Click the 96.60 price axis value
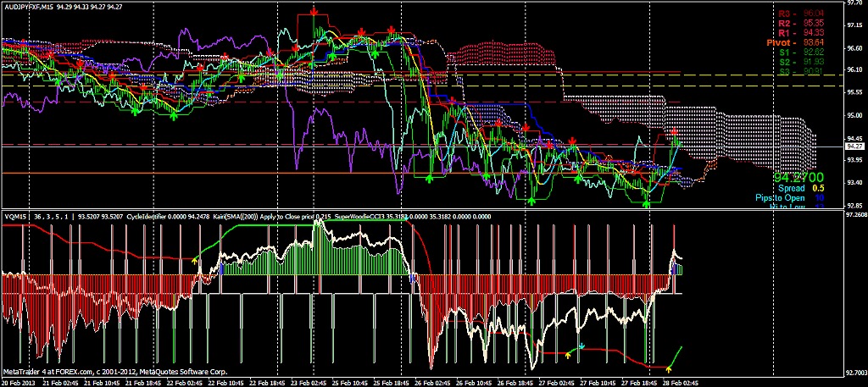The height and width of the screenshot is (387, 868). tap(854, 48)
